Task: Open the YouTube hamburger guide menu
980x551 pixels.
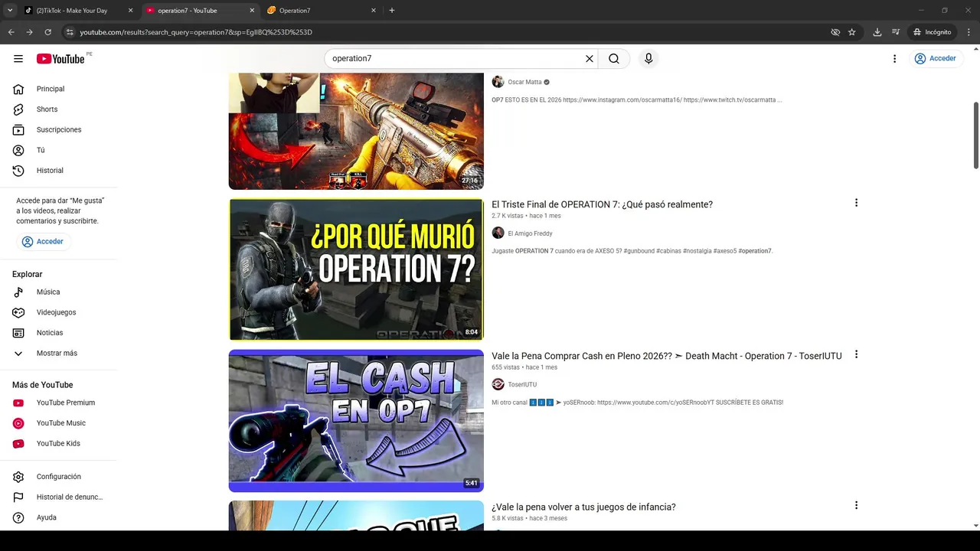Action: point(18,59)
